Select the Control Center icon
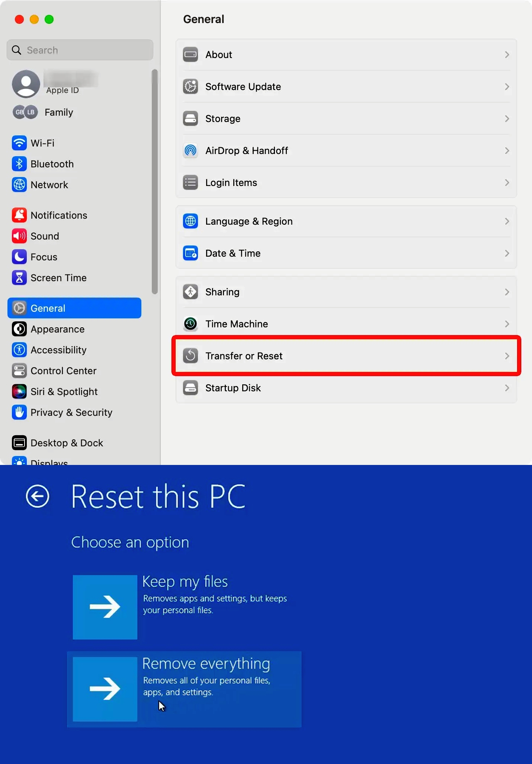Image resolution: width=532 pixels, height=764 pixels. (x=19, y=370)
